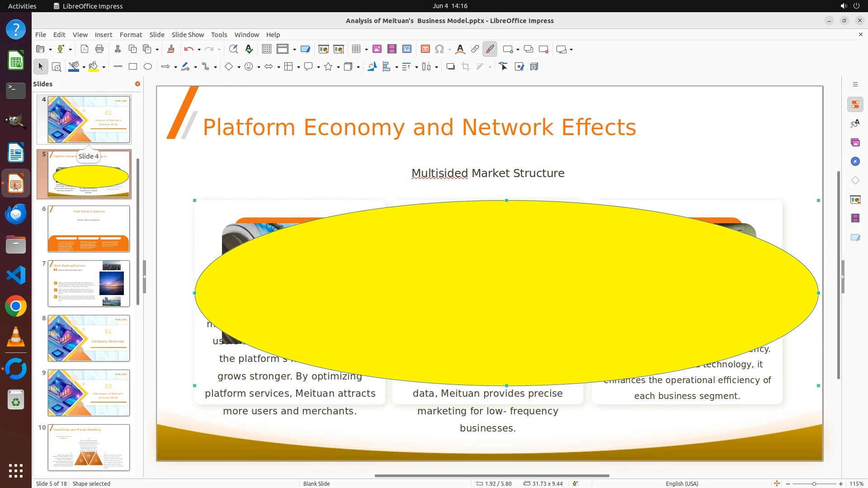This screenshot has width=868, height=488.
Task: Click the Insert Text Box icon
Action: click(425, 49)
